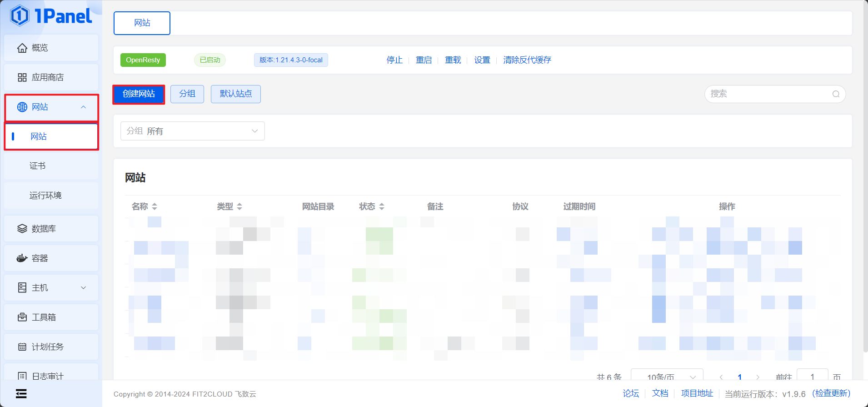Sort the table by 类型 column
Viewport: 868px width, 407px height.
239,206
